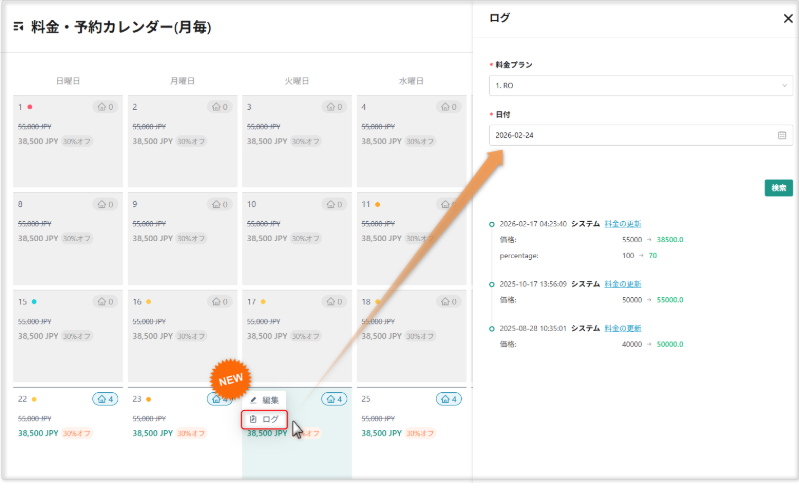Click room count badge on day 16

(x=220, y=302)
